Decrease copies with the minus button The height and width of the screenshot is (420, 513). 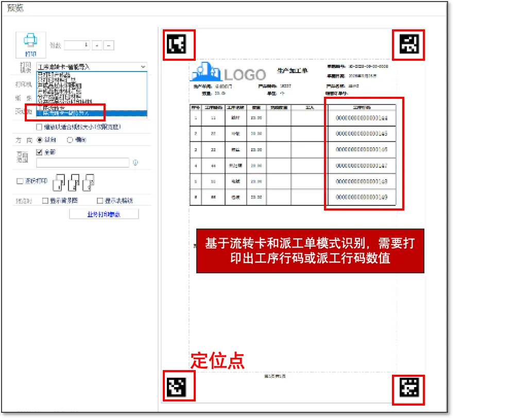click(x=109, y=45)
